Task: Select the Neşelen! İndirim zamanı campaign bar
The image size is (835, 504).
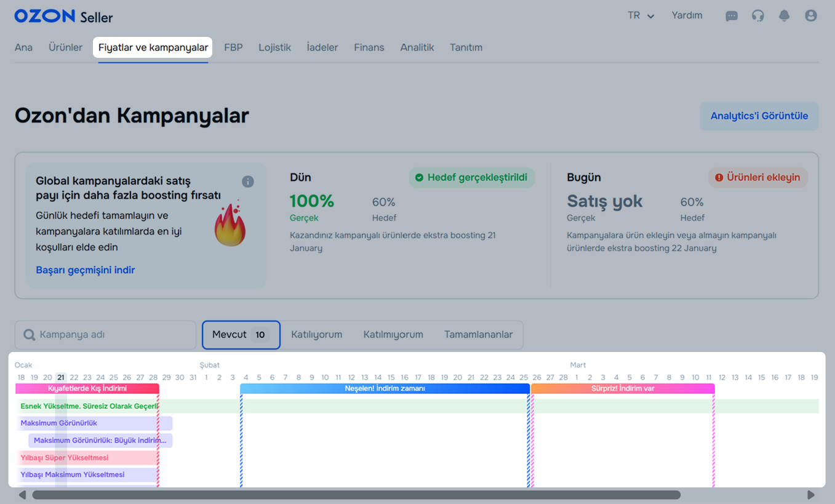Action: [x=385, y=389]
